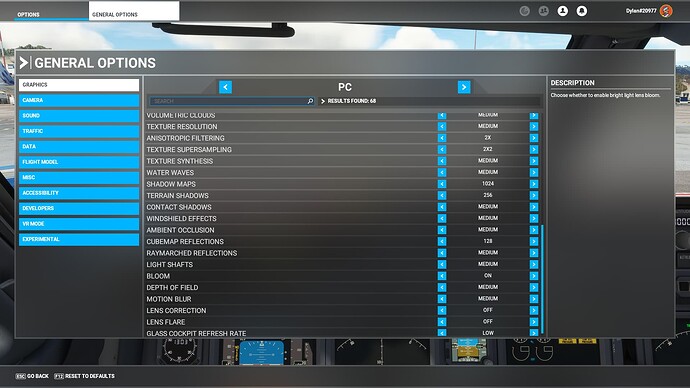This screenshot has height=388, width=690.
Task: Switch to next platform with right arrow beside PC
Action: tap(464, 87)
